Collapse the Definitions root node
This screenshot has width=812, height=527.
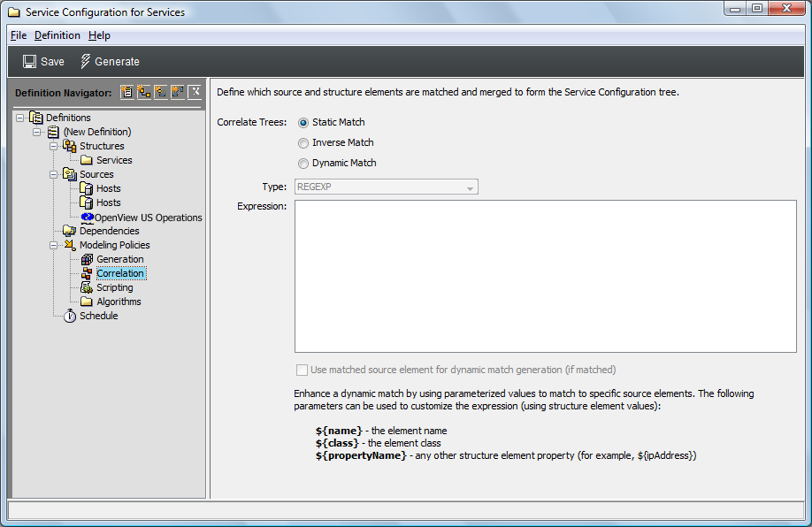pos(19,118)
